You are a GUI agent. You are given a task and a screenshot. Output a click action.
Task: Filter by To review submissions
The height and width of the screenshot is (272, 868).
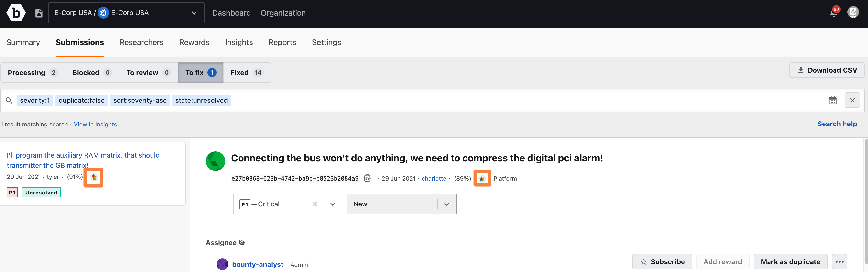[149, 73]
